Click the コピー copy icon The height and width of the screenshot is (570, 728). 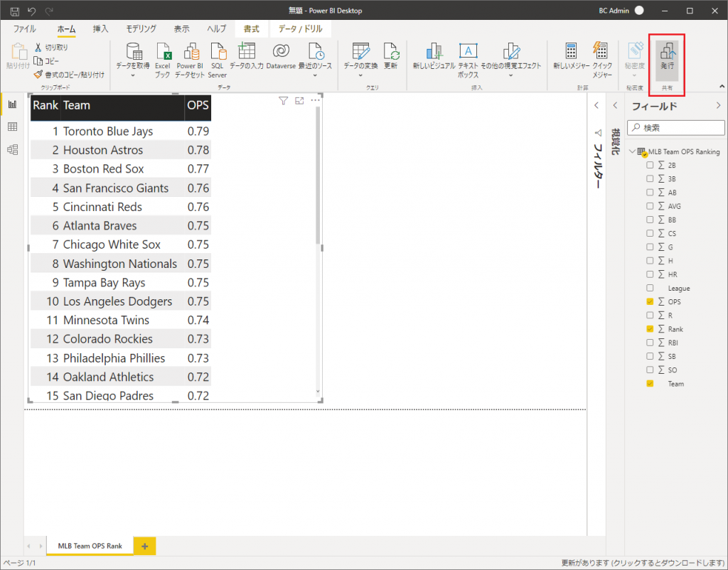(x=38, y=61)
